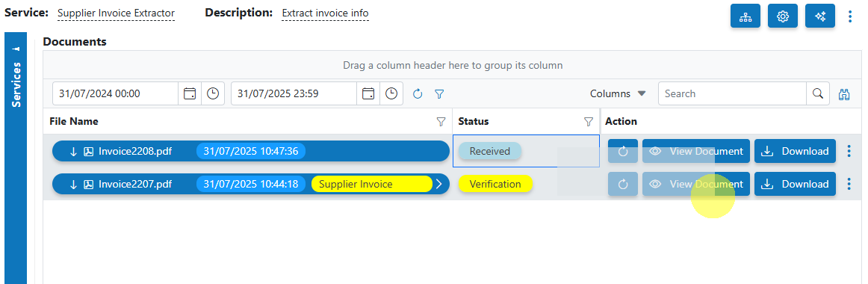The image size is (868, 284).
Task: Open the Columns dropdown
Action: click(618, 93)
